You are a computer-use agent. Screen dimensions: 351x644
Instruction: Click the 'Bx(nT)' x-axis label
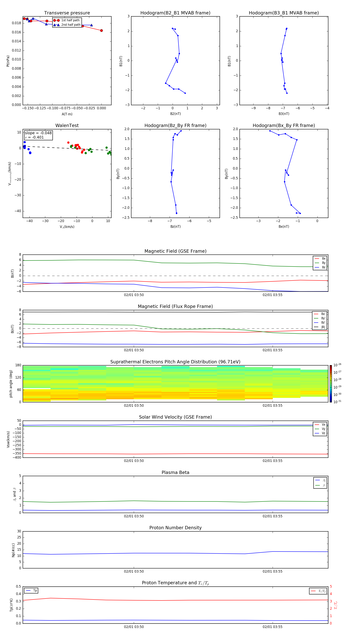pos(284,227)
